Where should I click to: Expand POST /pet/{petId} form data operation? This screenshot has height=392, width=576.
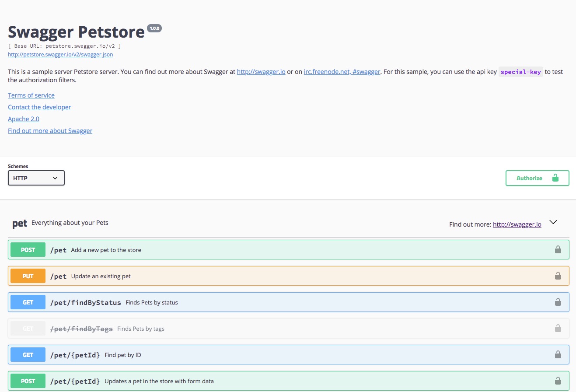point(289,381)
